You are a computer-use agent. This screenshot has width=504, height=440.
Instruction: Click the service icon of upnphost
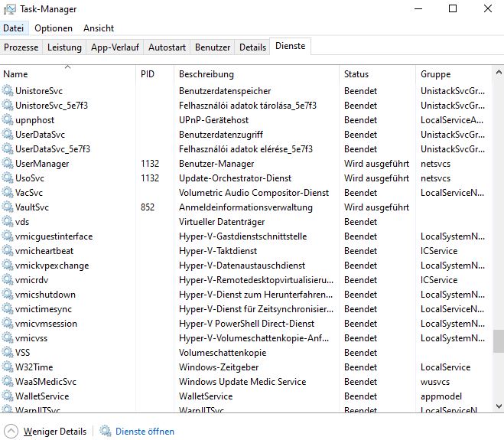pos(8,119)
